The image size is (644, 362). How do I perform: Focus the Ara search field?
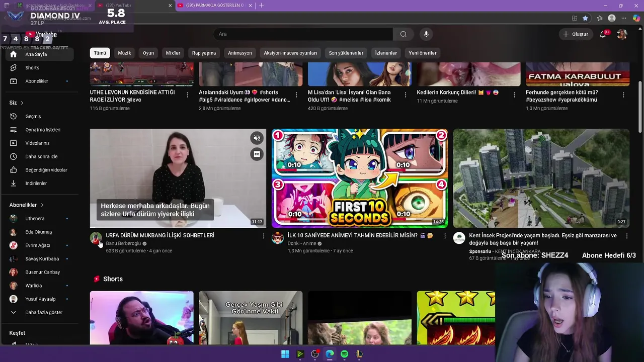tap(303, 34)
